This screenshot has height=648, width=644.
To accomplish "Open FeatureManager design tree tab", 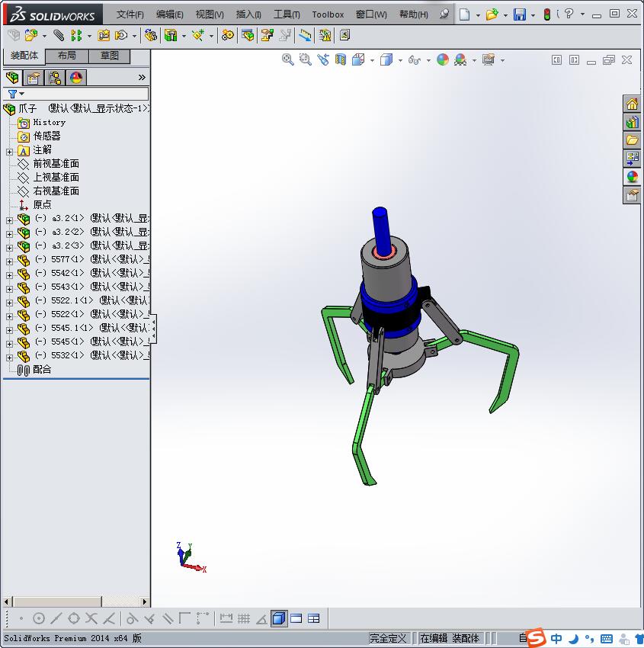I will point(12,78).
